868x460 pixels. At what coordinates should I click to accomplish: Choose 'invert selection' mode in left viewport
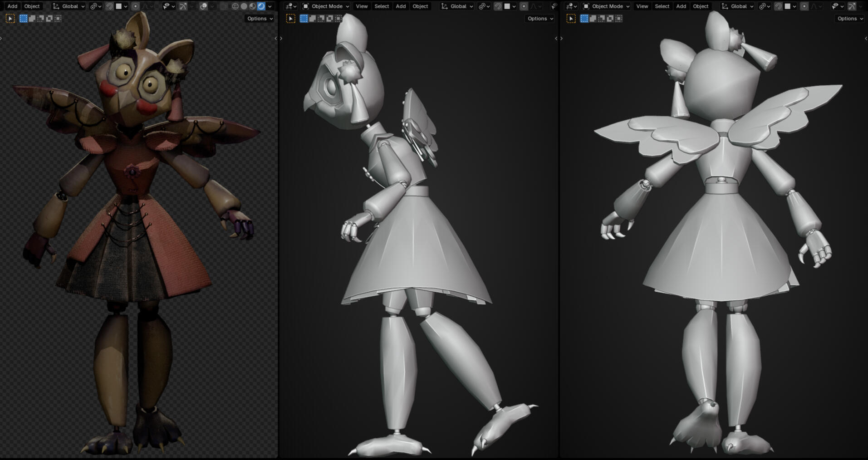pyautogui.click(x=49, y=19)
